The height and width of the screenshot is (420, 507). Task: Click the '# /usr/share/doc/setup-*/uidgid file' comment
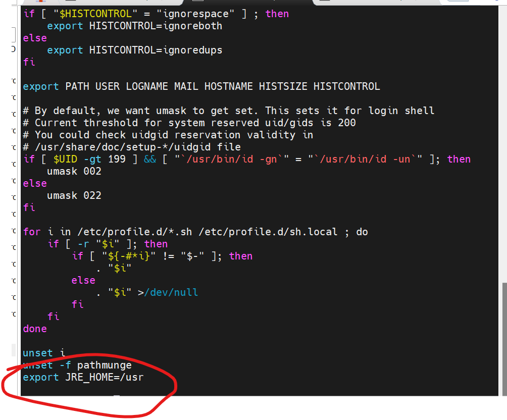click(x=132, y=147)
